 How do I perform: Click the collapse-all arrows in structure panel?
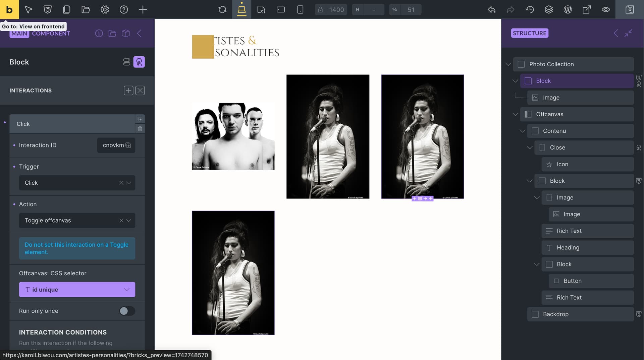[628, 33]
